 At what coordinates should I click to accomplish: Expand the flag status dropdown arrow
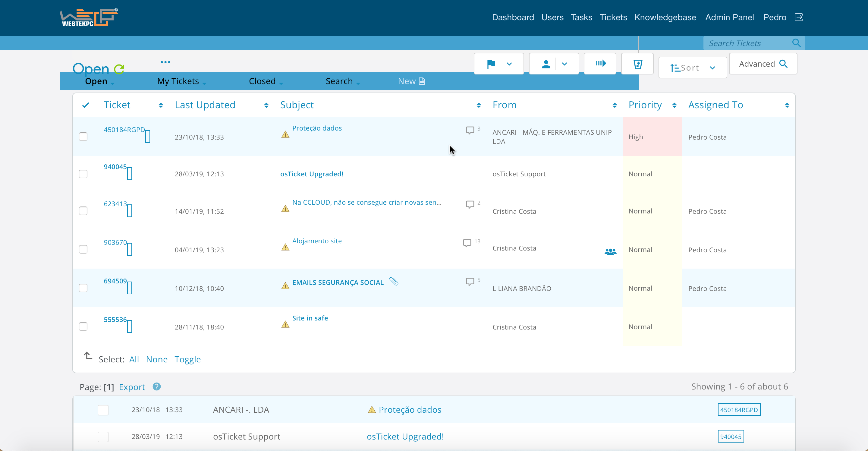[x=509, y=64]
